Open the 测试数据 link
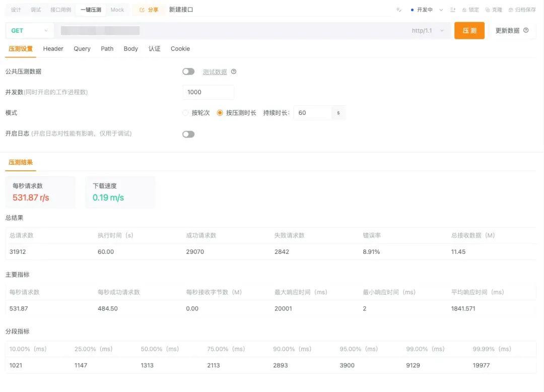Viewport: 544px width, 392px height. click(x=215, y=72)
